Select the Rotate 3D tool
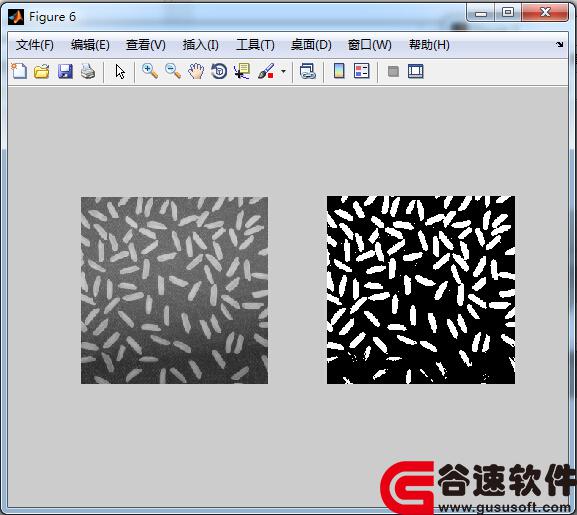The image size is (577, 515). (219, 71)
